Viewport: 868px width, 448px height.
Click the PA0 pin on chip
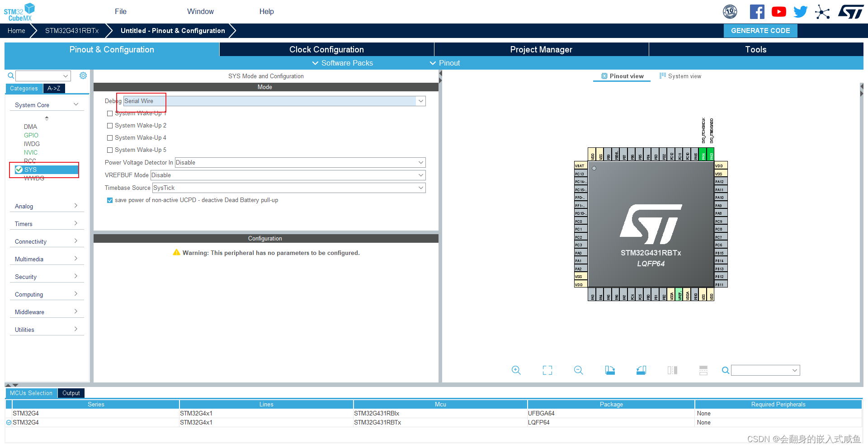pyautogui.click(x=580, y=253)
